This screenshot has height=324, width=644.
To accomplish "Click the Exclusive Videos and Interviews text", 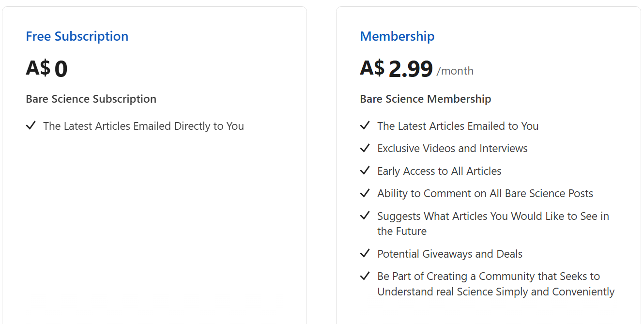I will click(x=452, y=148).
